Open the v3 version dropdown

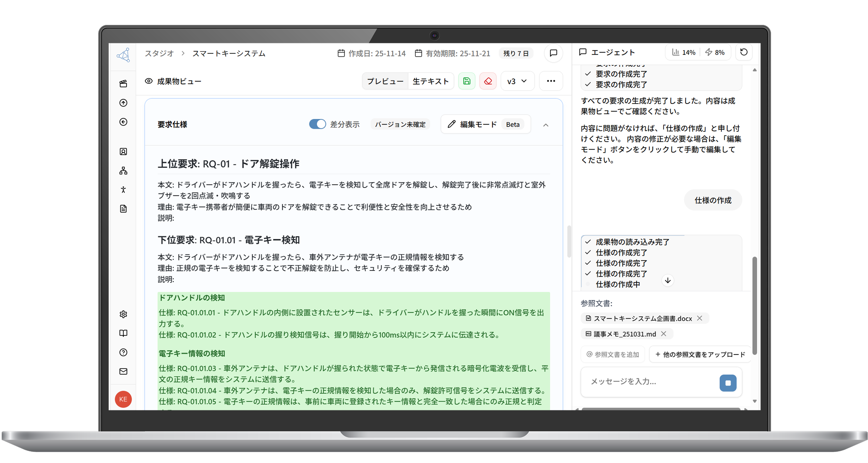tap(517, 81)
